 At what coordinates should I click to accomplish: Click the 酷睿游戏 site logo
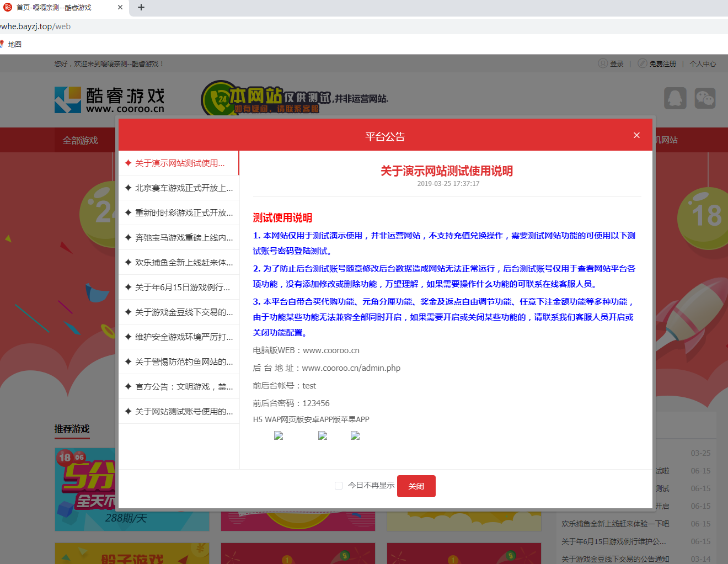coord(110,100)
